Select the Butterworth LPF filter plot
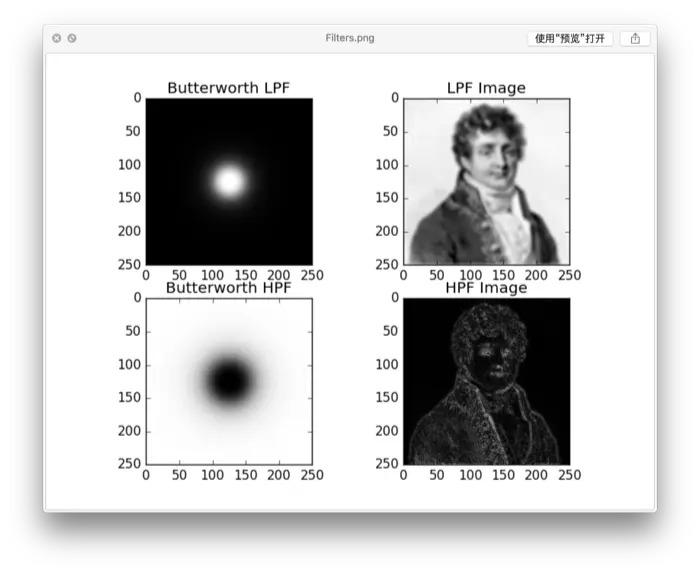The image size is (700, 573). pos(229,182)
